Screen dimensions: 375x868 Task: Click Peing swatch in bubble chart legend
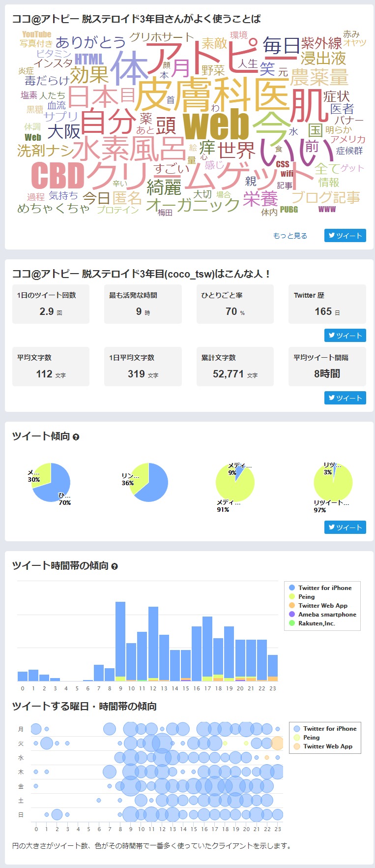tap(297, 738)
